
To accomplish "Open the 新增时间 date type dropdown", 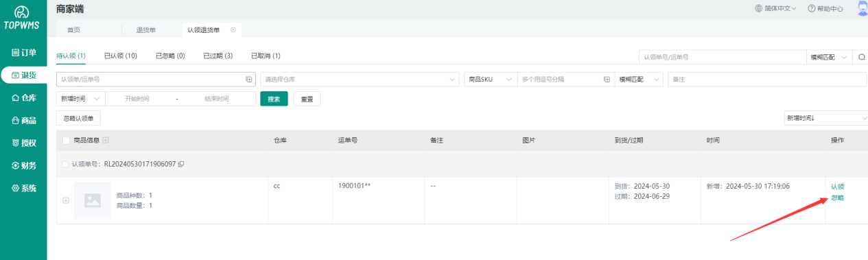I will coord(80,99).
